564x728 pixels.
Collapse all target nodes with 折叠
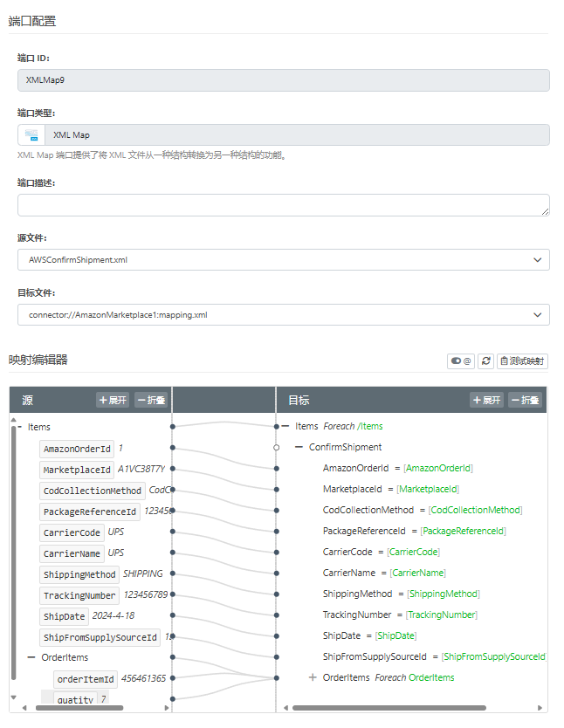(525, 400)
